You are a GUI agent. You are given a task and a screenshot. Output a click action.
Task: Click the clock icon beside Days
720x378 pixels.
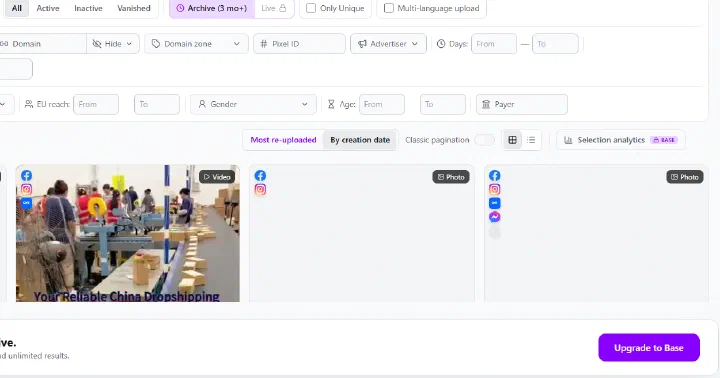441,44
